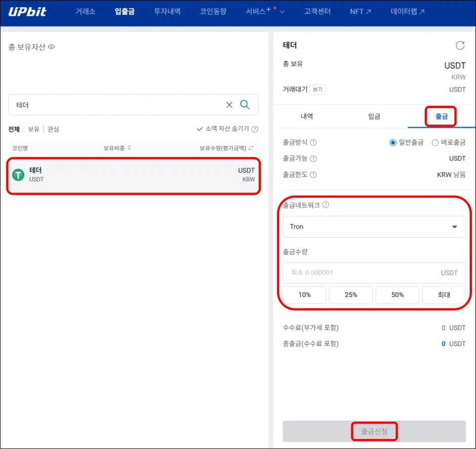Set amount with 10% button
476x449 pixels.
coord(304,294)
